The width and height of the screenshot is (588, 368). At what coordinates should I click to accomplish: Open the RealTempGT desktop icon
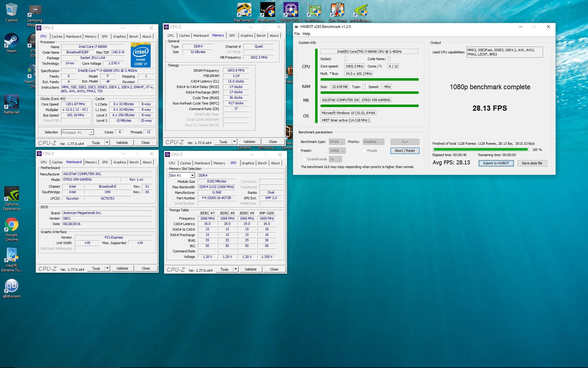click(x=244, y=12)
